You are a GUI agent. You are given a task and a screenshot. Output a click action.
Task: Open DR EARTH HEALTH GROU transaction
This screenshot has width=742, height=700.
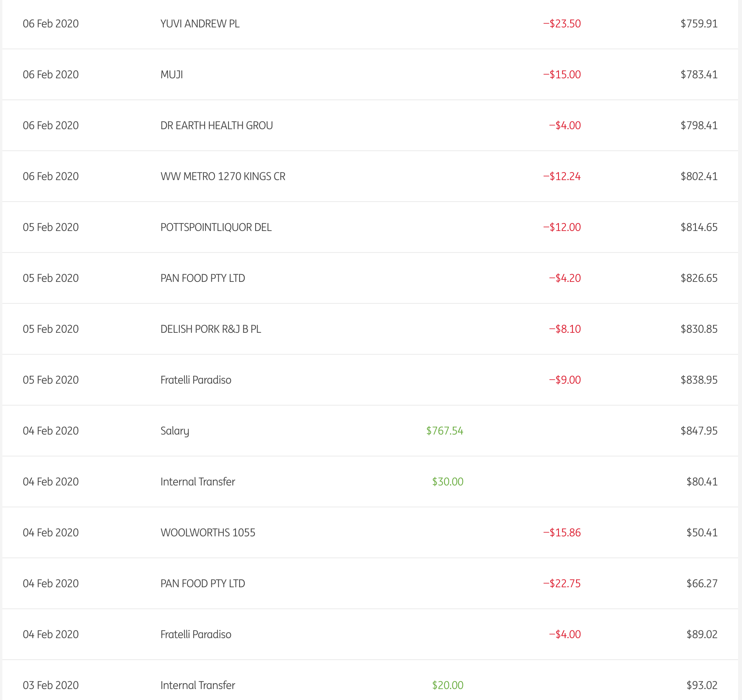pyautogui.click(x=216, y=126)
